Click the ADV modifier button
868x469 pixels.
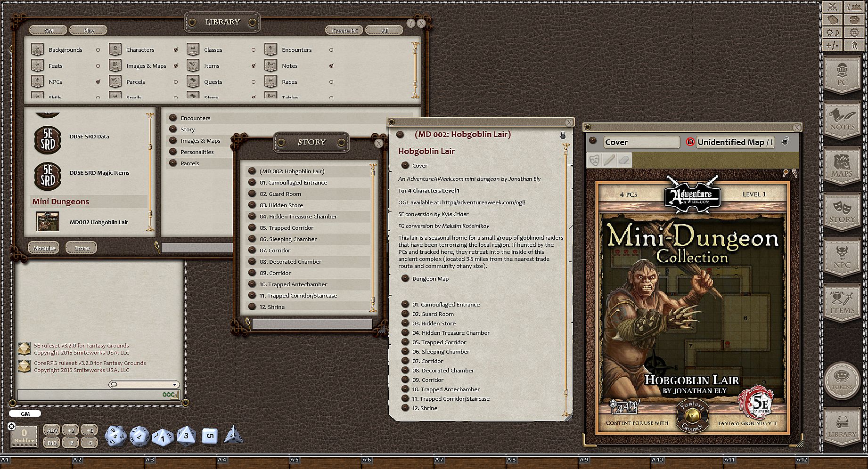(x=52, y=430)
